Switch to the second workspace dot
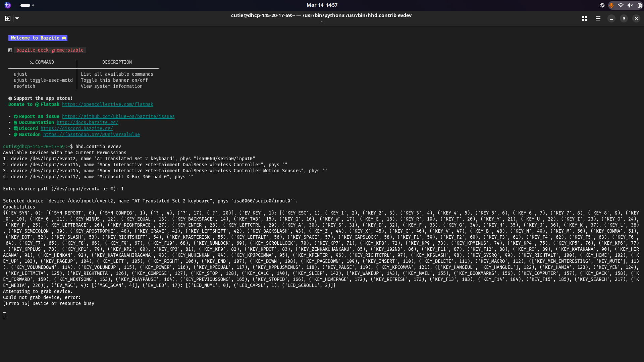 pos(33,5)
